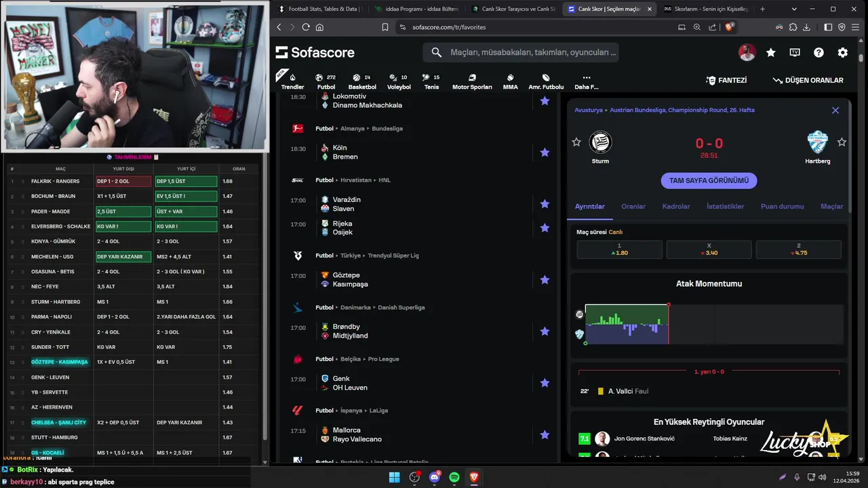
Task: Switch to the Oranlar tab
Action: coord(633,206)
